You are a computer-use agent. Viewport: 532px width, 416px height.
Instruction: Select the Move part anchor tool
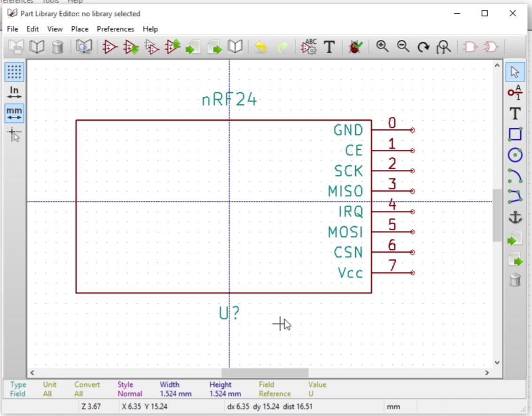pyautogui.click(x=515, y=218)
